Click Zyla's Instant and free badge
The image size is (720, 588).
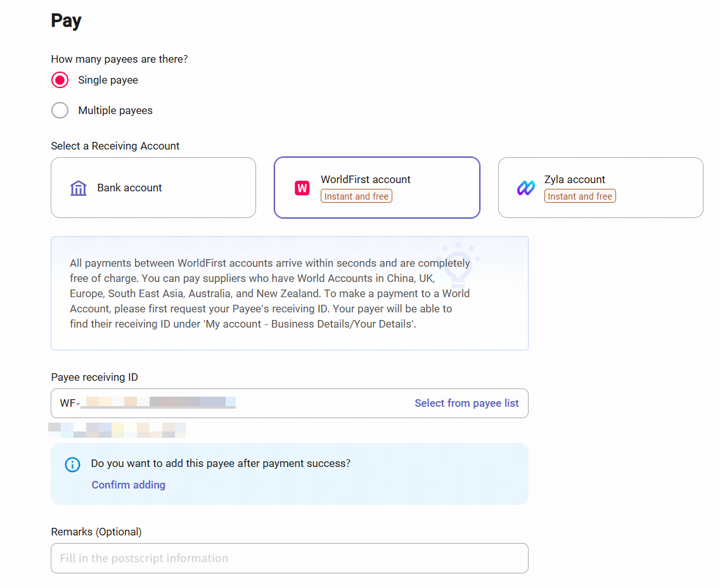click(580, 196)
